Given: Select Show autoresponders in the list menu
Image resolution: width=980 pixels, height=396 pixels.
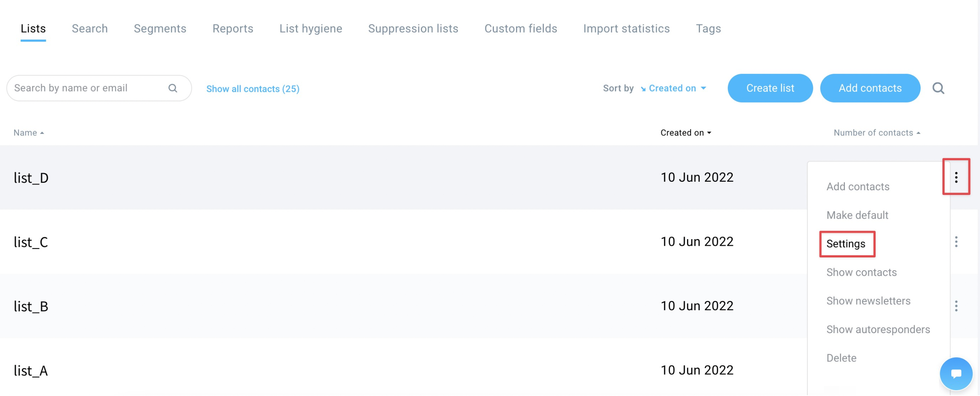Looking at the screenshot, I should point(878,329).
